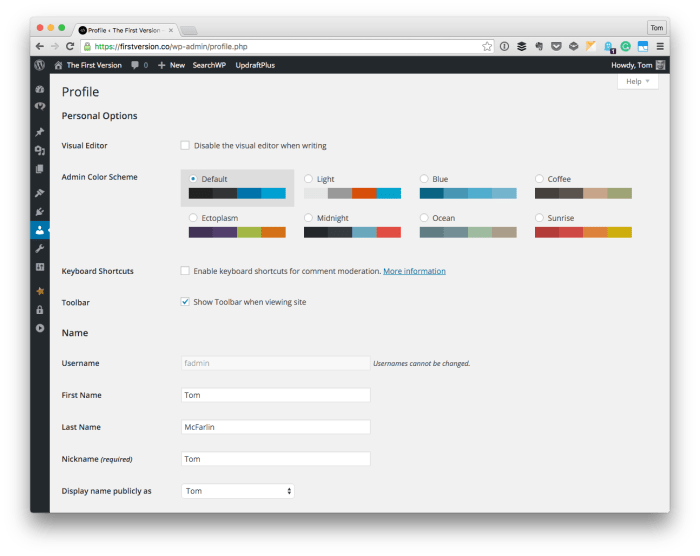Select the Ocean color scheme radio button

424,218
